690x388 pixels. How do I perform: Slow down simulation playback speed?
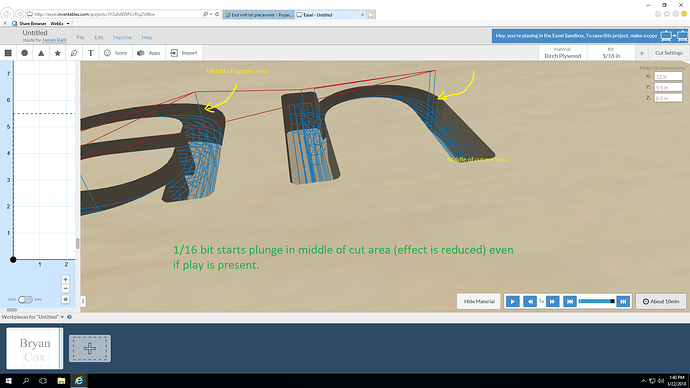coord(530,301)
